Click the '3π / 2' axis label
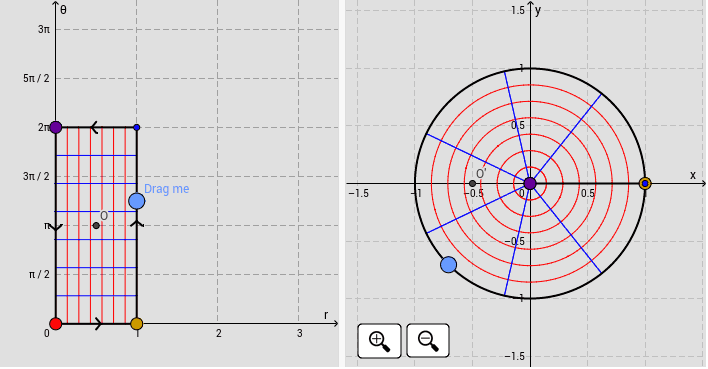Viewport: 708px width, 369px height. pyautogui.click(x=36, y=176)
